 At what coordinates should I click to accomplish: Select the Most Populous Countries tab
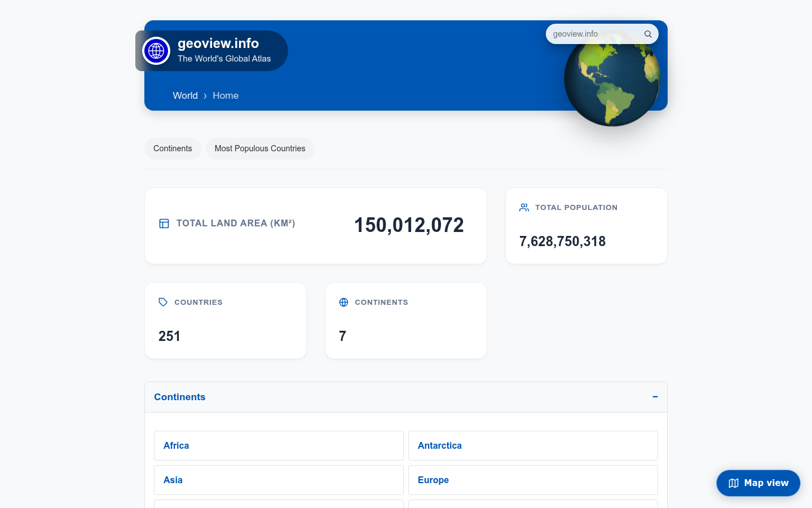click(x=260, y=148)
